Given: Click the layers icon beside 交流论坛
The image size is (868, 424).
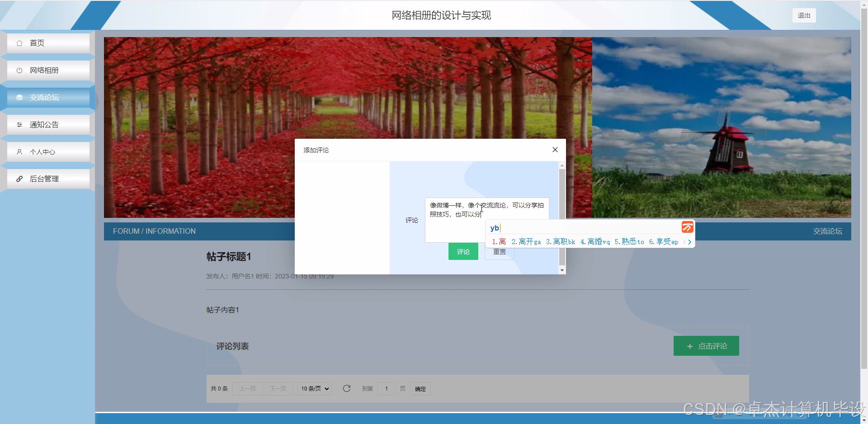Looking at the screenshot, I should pos(19,98).
